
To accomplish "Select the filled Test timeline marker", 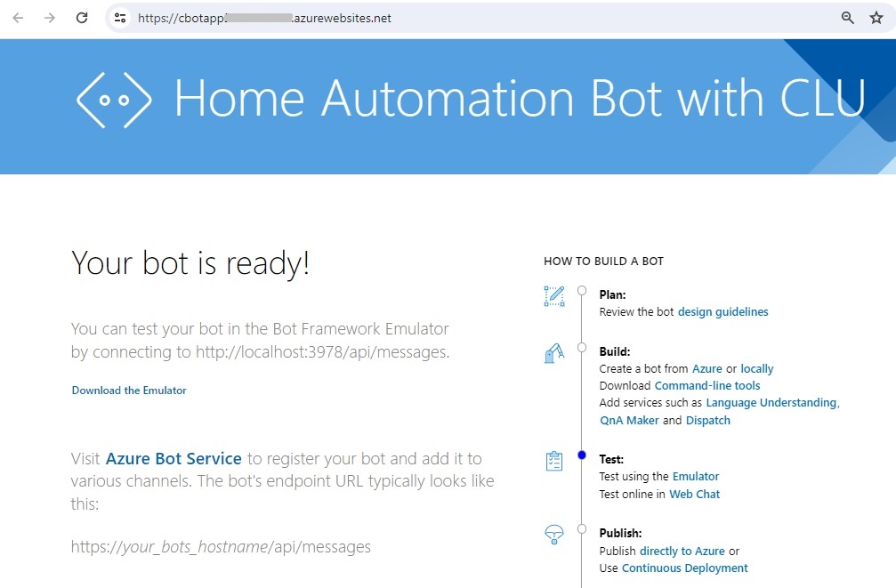I will (582, 455).
